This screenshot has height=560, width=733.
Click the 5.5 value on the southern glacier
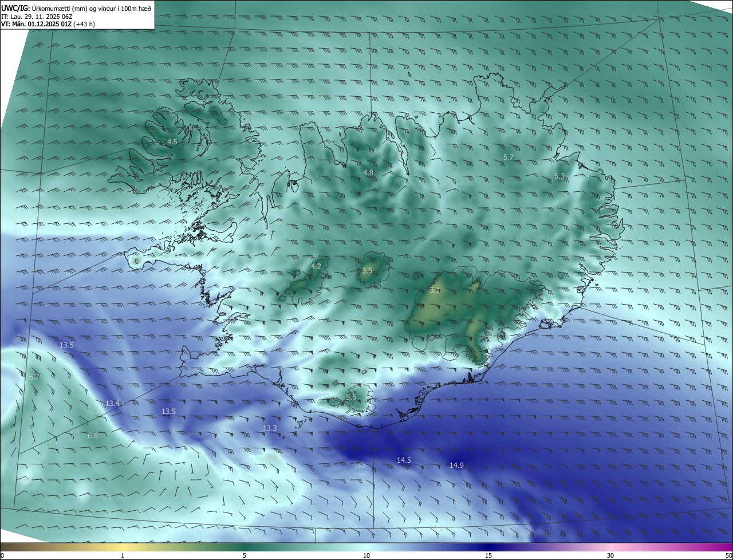351,397
